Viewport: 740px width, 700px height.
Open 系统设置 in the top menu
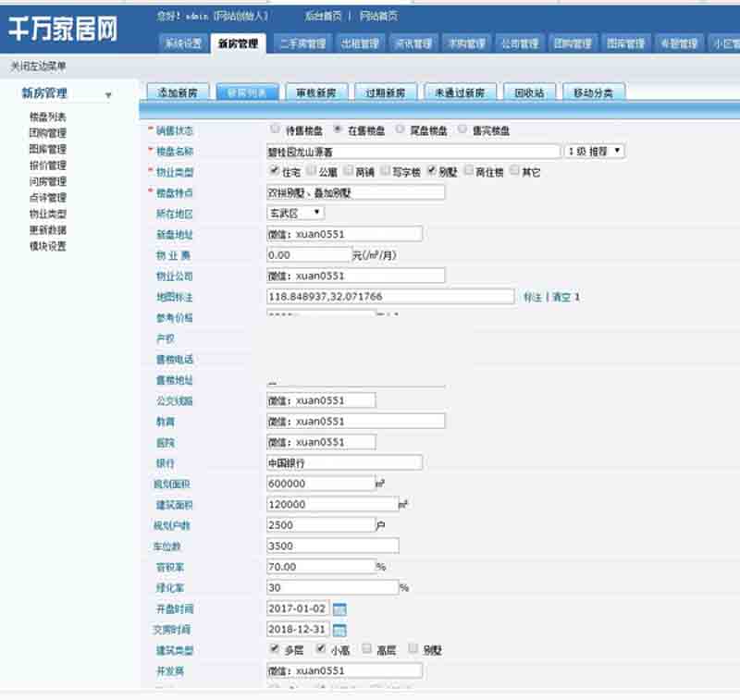click(x=182, y=43)
